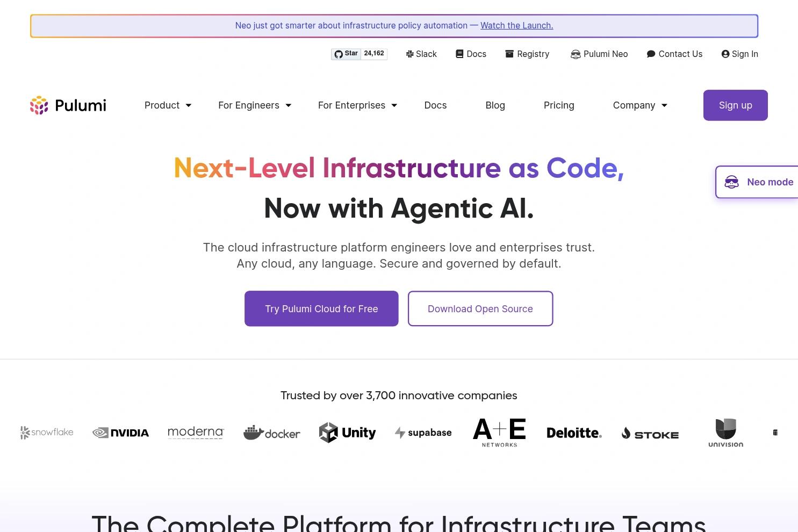Click the Pulumi wordmark
This screenshot has width=798, height=532.
(x=81, y=105)
